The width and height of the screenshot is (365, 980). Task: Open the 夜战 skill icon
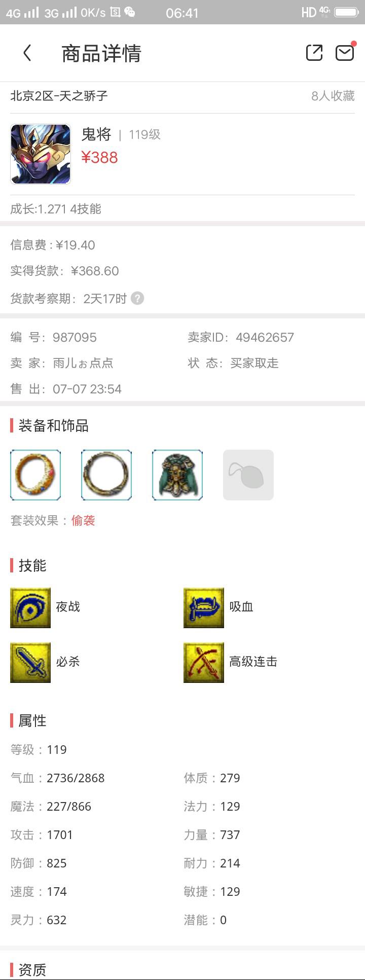point(30,608)
